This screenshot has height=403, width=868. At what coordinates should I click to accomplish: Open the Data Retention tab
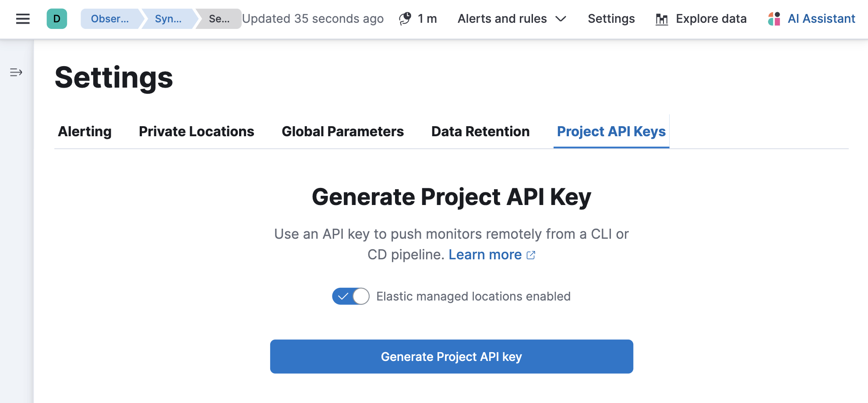pos(480,131)
